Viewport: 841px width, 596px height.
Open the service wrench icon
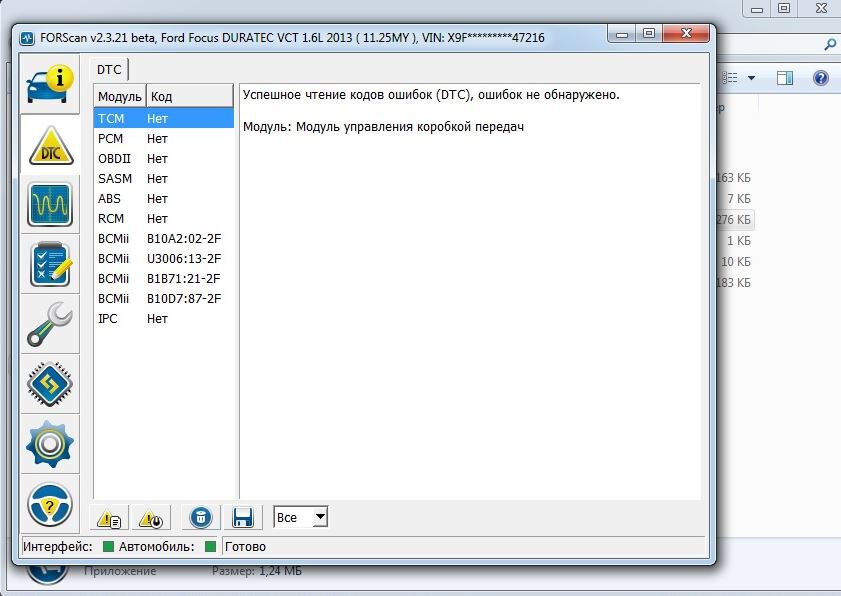tap(50, 325)
